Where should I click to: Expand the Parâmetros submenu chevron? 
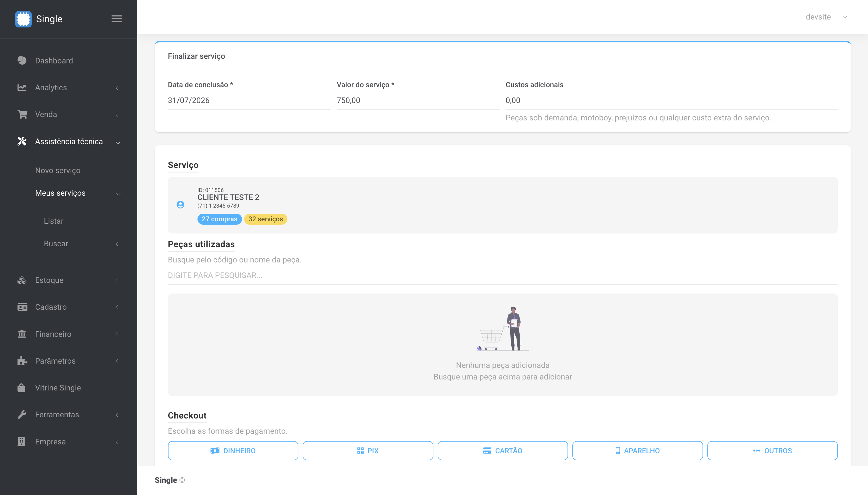[x=117, y=361]
